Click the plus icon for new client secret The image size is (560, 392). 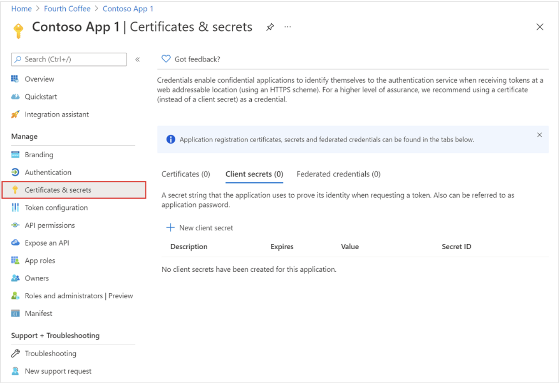coord(170,228)
